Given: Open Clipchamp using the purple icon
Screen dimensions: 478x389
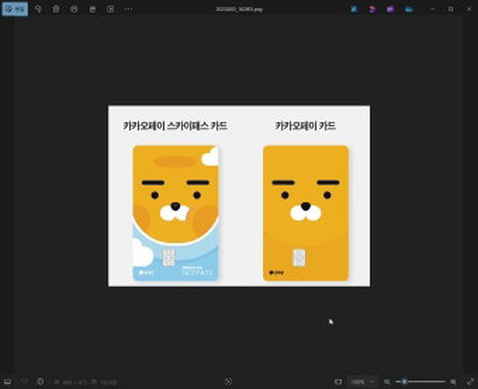Looking at the screenshot, I should [x=390, y=9].
